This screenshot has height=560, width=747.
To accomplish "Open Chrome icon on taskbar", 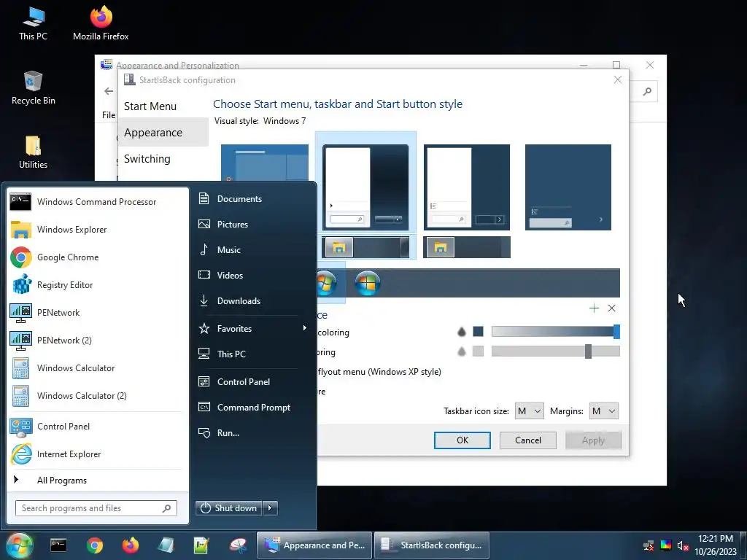I will coord(94,545).
